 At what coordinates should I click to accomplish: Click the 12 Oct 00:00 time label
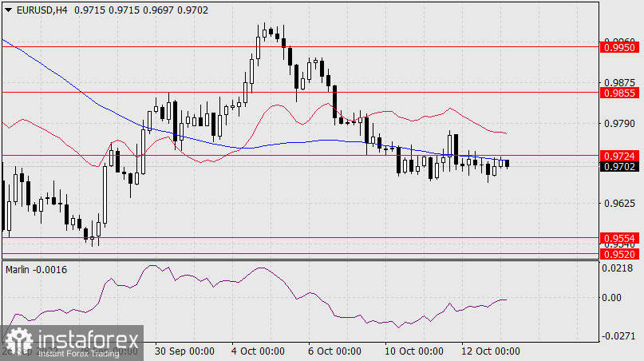click(x=491, y=351)
